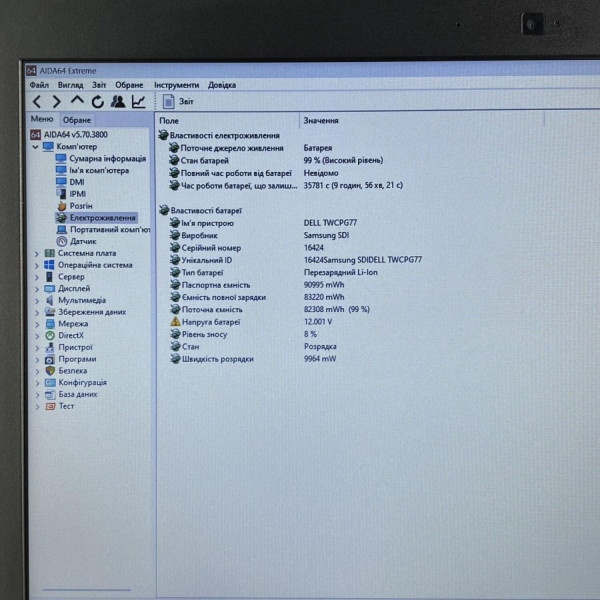Click the DirectX Xbox icon
The image size is (600, 600).
pos(50,336)
